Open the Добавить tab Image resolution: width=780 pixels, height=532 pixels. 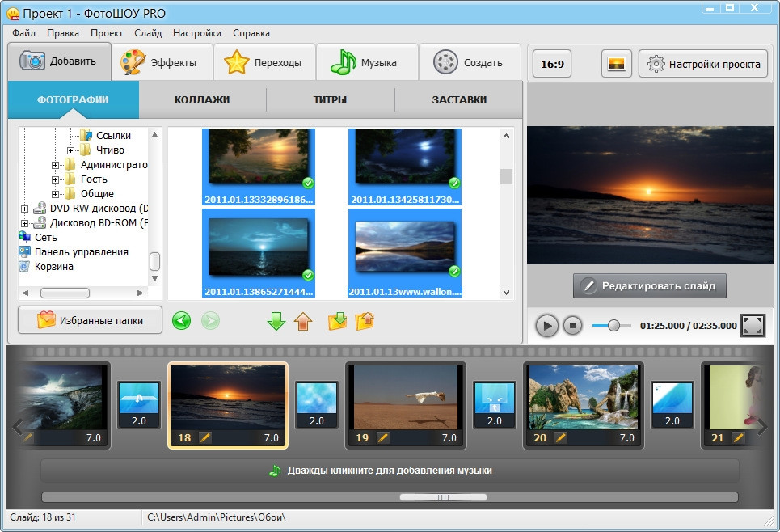click(59, 61)
